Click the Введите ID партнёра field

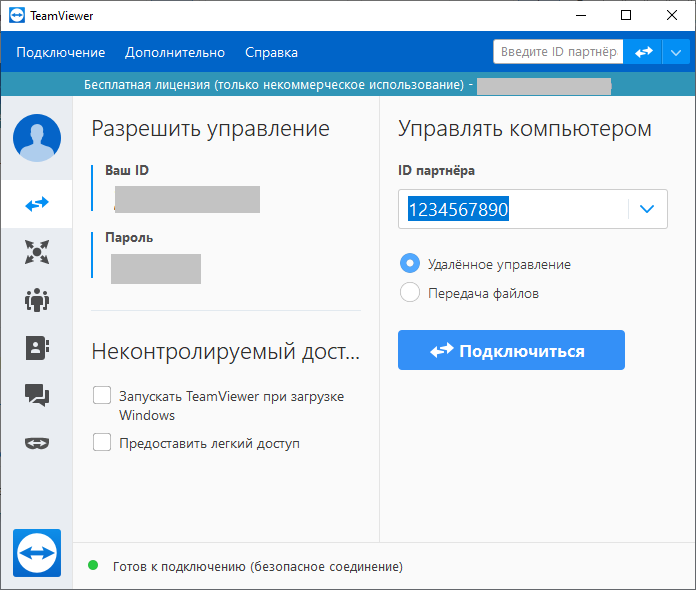pyautogui.click(x=558, y=51)
